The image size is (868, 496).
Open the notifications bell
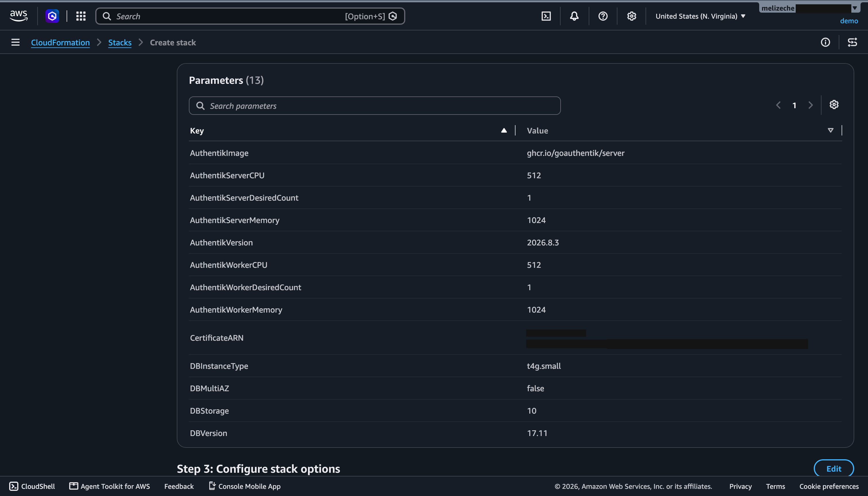574,16
